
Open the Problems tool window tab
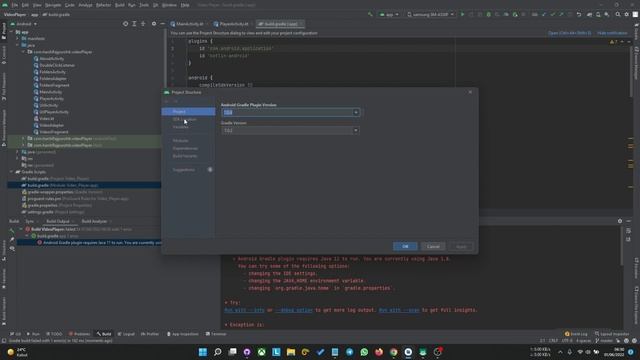point(79,334)
